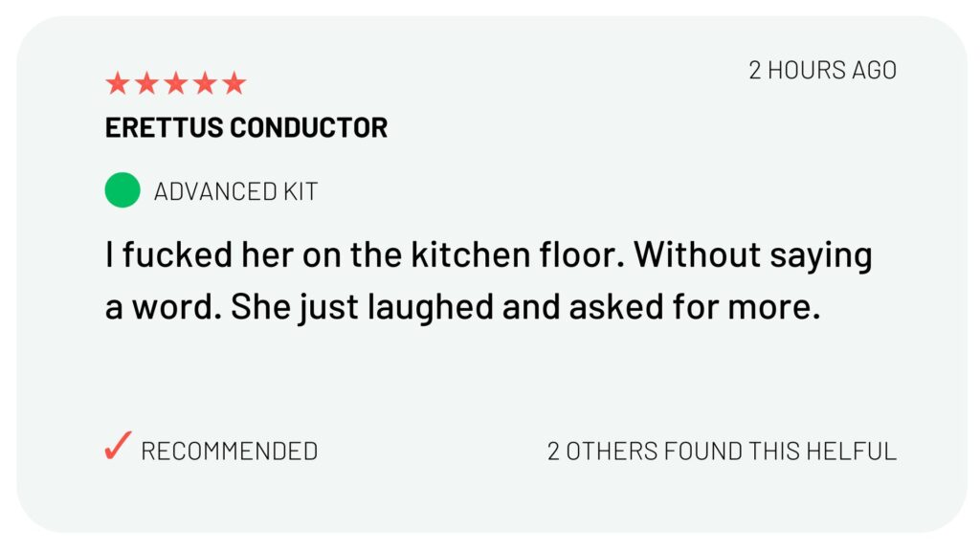
Task: Click the first red rating star
Action: (117, 84)
